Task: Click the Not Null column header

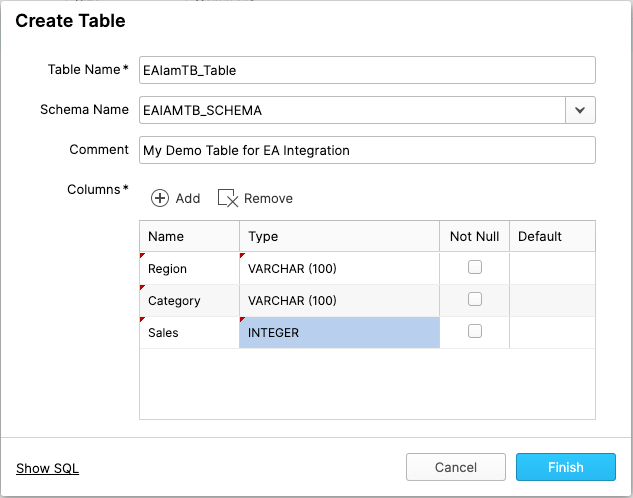Action: (474, 236)
